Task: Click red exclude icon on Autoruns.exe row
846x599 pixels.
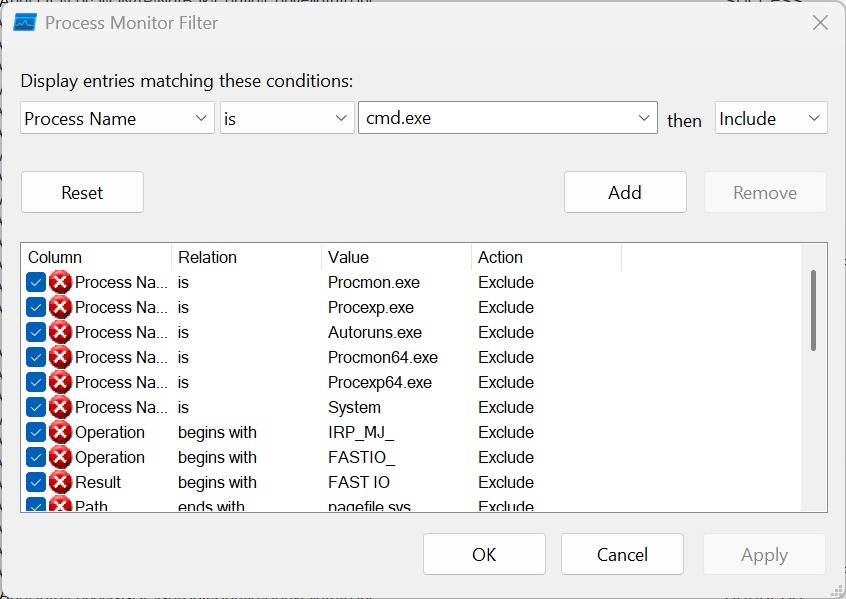Action: (60, 332)
